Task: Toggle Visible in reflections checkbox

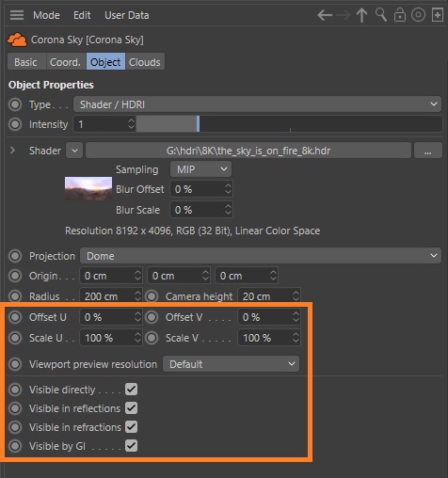Action: coord(131,408)
